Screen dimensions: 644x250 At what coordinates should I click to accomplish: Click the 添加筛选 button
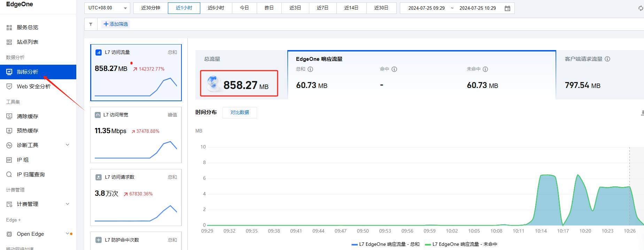(x=116, y=24)
